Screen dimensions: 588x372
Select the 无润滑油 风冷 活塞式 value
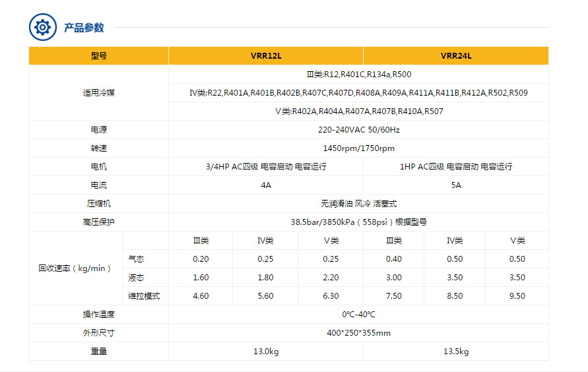(359, 204)
